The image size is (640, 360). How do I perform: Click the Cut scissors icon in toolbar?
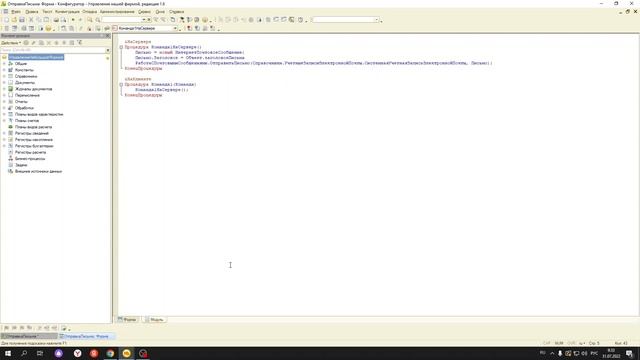[31, 20]
